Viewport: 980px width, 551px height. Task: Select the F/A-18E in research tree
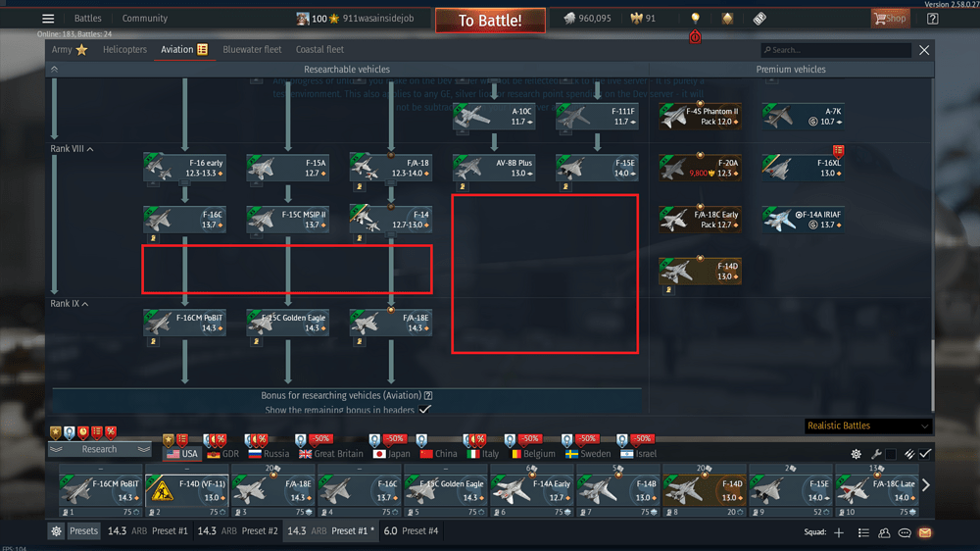pos(391,323)
